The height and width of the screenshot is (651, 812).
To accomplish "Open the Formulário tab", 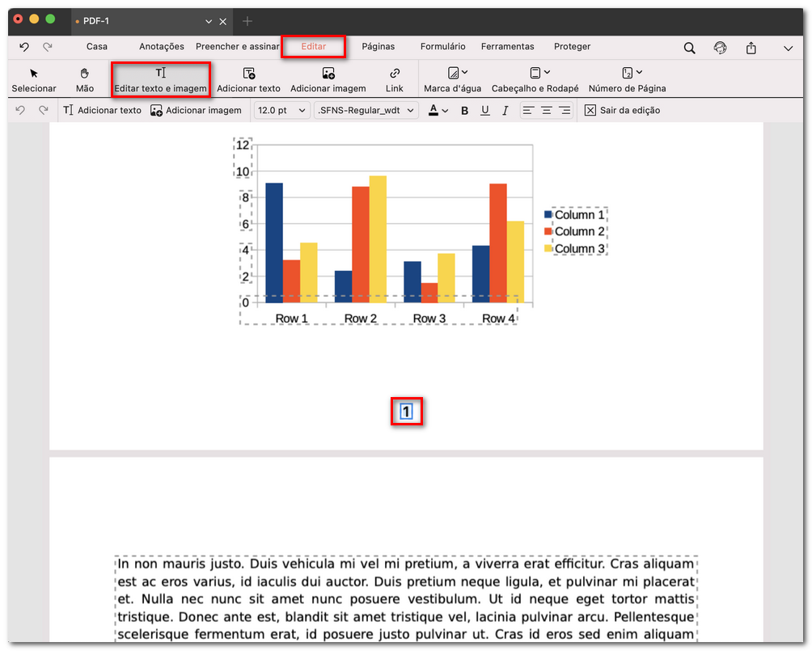I will [x=442, y=46].
